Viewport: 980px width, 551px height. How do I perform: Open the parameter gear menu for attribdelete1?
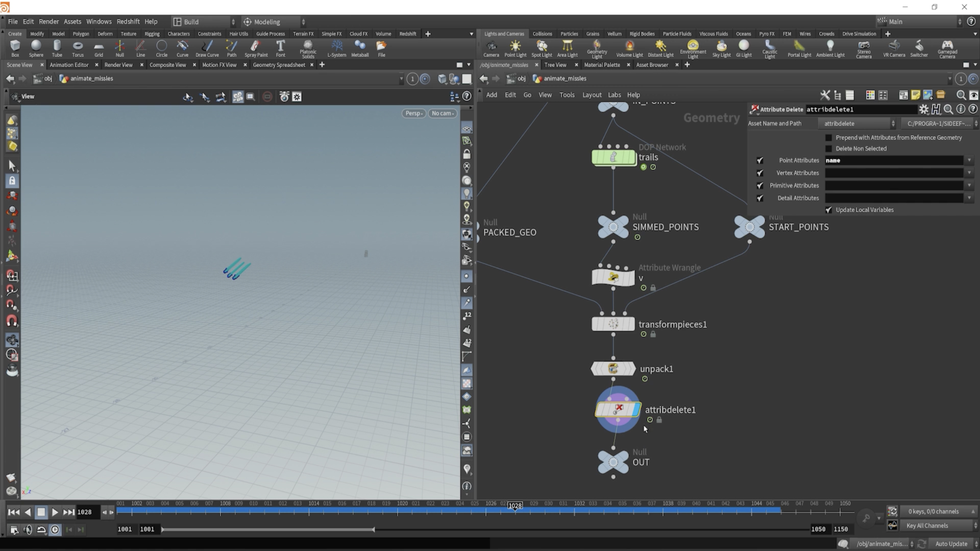pyautogui.click(x=923, y=109)
